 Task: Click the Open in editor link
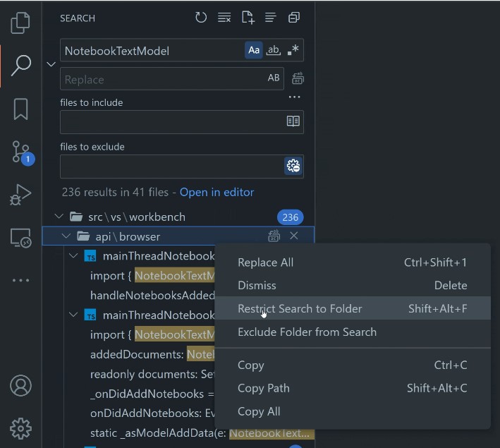pos(217,192)
